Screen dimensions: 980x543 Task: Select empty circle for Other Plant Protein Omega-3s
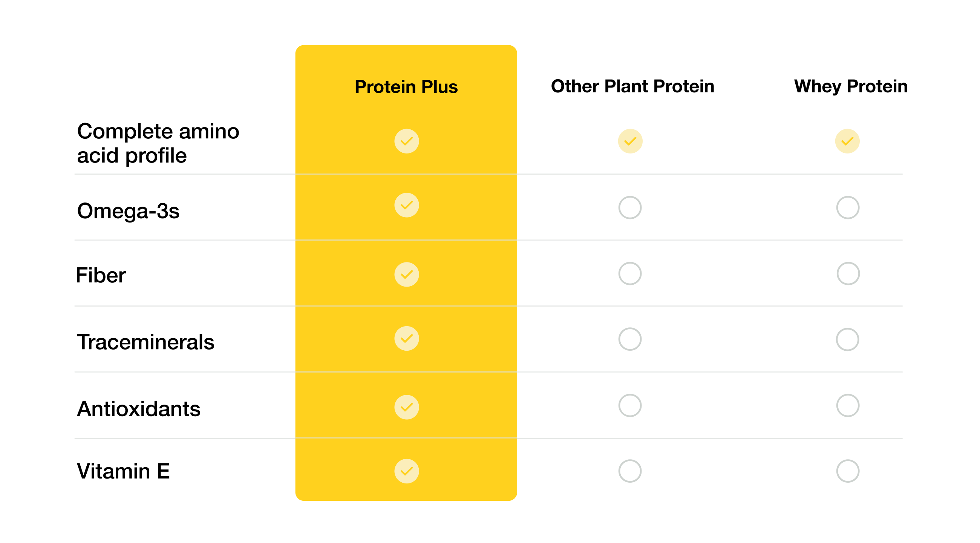630,207
